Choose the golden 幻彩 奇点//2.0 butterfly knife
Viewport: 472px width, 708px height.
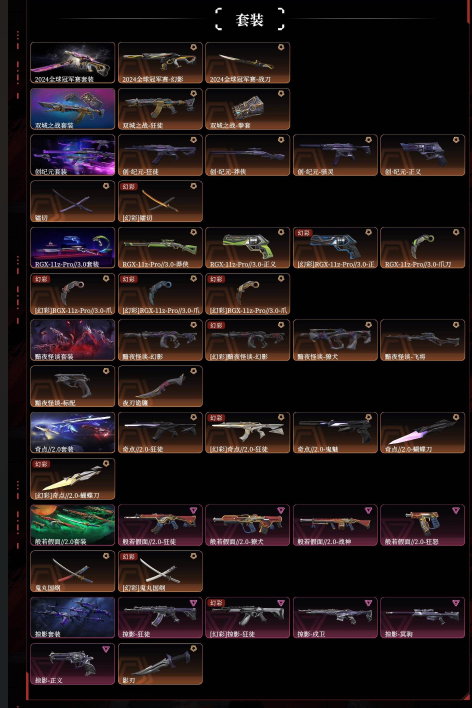73,479
